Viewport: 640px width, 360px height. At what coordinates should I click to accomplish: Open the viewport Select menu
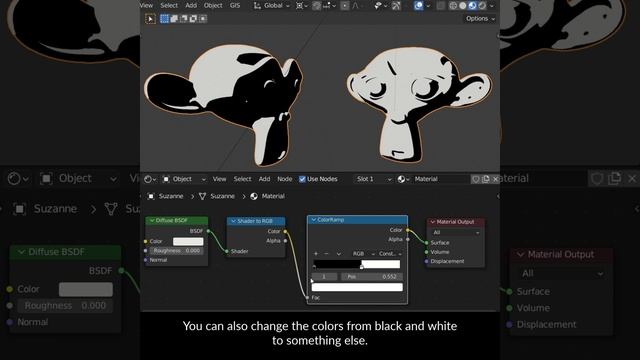click(x=169, y=6)
